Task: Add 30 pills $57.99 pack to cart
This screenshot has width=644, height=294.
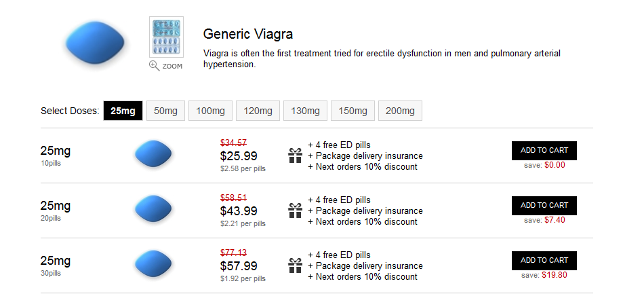Action: [x=544, y=260]
